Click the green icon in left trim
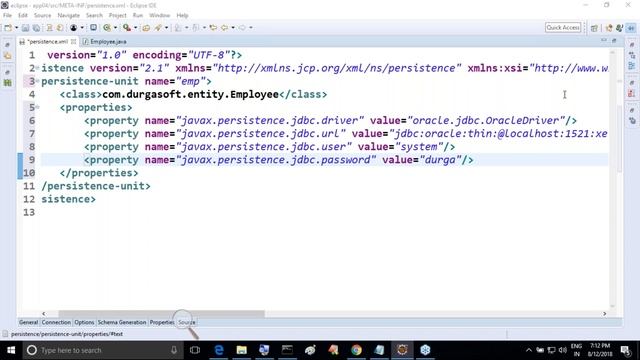640x360 pixels. (8, 83)
